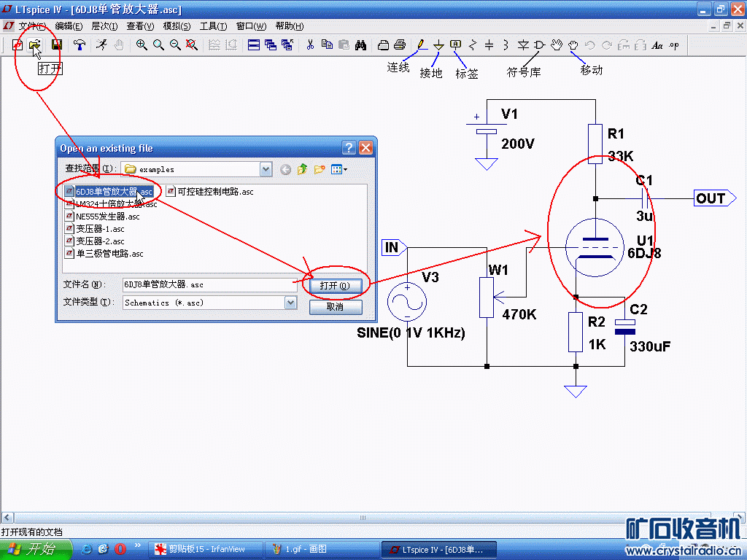Click the Text 'Aa' tool icon
Image resolution: width=747 pixels, height=560 pixels.
point(657,44)
